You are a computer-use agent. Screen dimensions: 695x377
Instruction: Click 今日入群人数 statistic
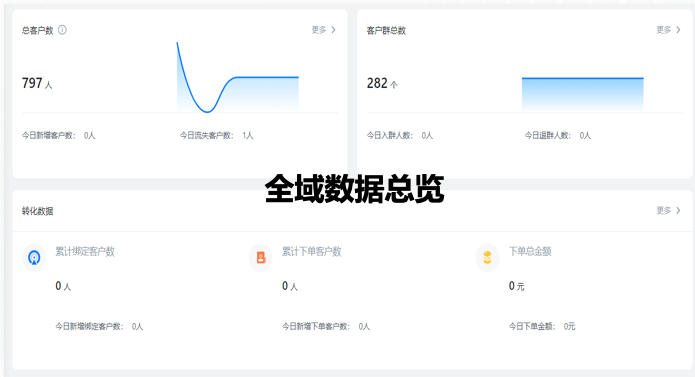click(400, 136)
